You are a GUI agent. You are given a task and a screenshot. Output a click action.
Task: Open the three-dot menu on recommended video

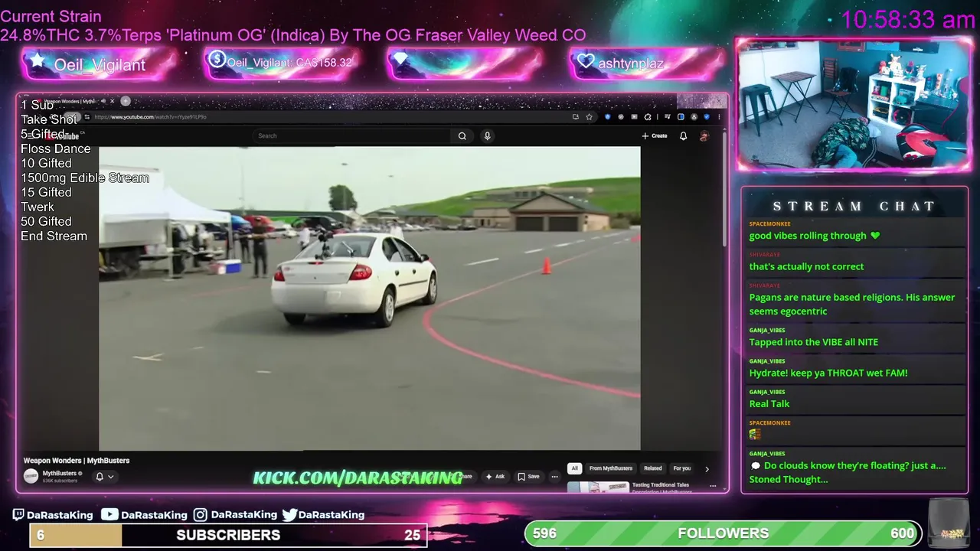(713, 485)
